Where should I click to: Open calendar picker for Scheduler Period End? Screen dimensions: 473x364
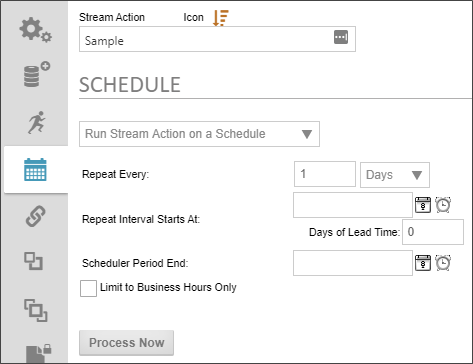[x=423, y=263]
